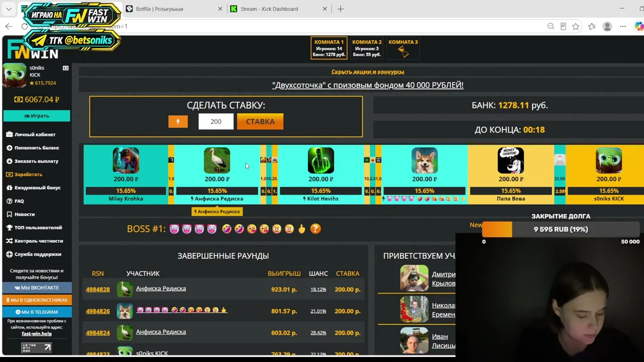Expand the browser tab list chevron
Screen dimensions: 644x362
(9, 9)
